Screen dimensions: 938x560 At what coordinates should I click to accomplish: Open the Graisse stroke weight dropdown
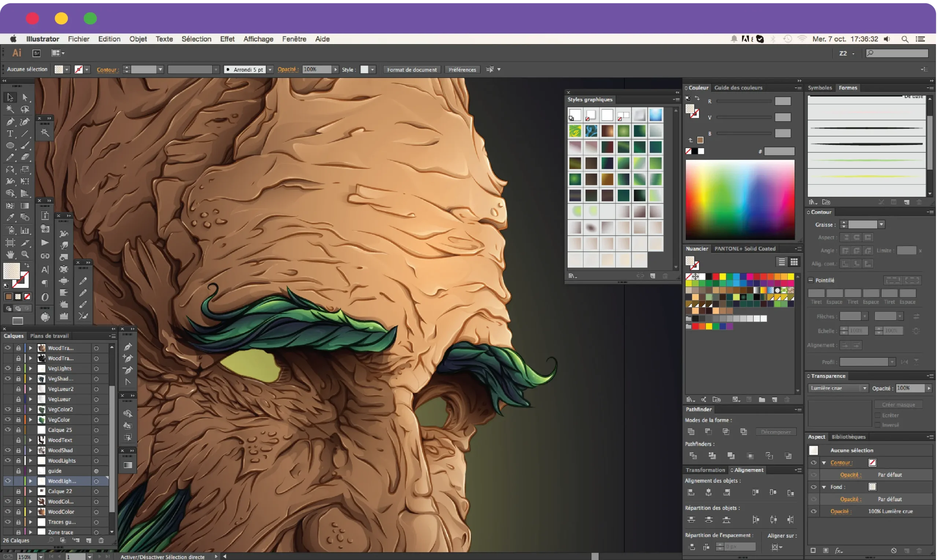point(881,225)
